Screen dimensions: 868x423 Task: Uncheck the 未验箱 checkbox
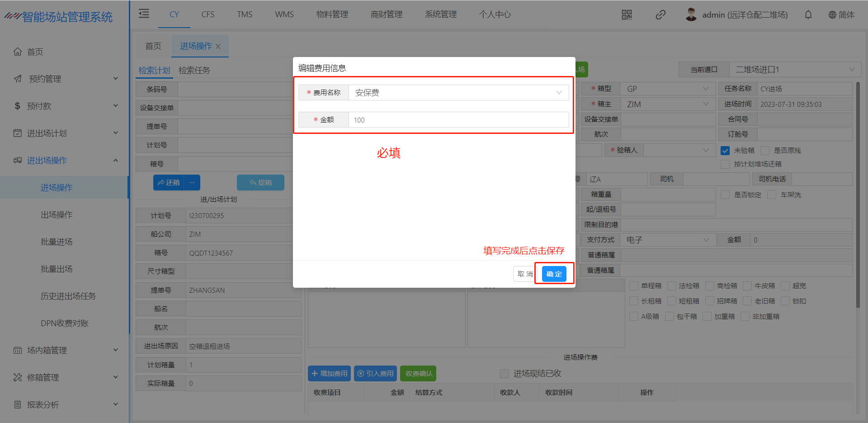tap(725, 151)
